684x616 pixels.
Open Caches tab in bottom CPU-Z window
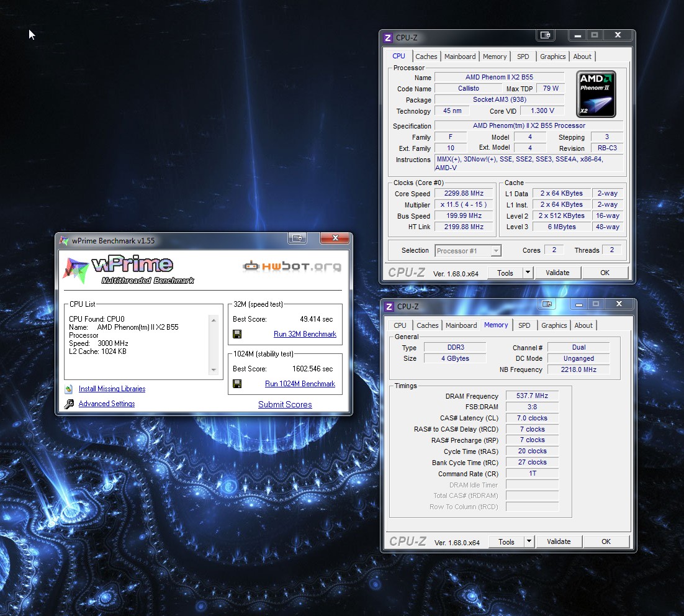(x=428, y=325)
